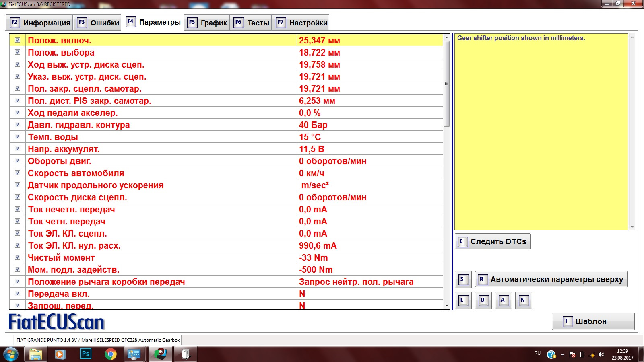Toggle checkbox for Ток нечетн. передач
The height and width of the screenshot is (362, 644).
[17, 209]
